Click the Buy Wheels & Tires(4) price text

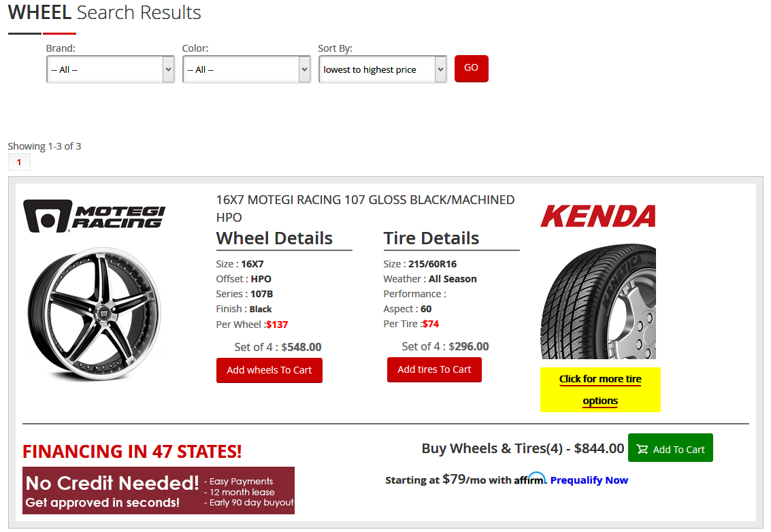523,448
